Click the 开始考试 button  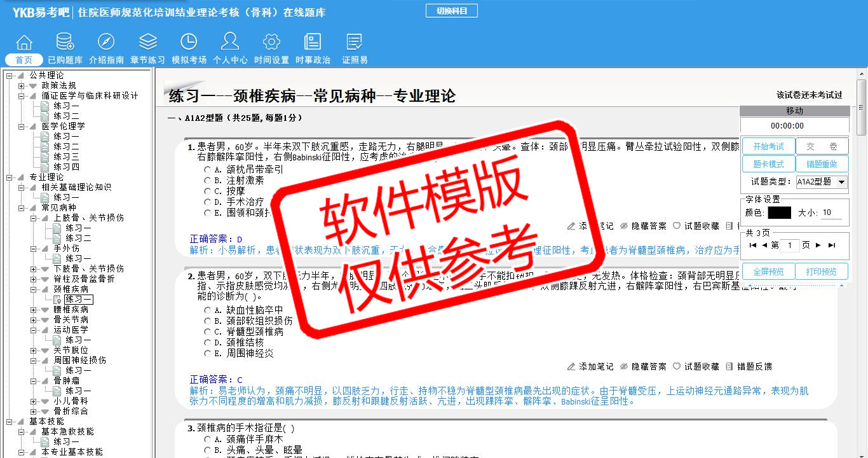[x=768, y=146]
